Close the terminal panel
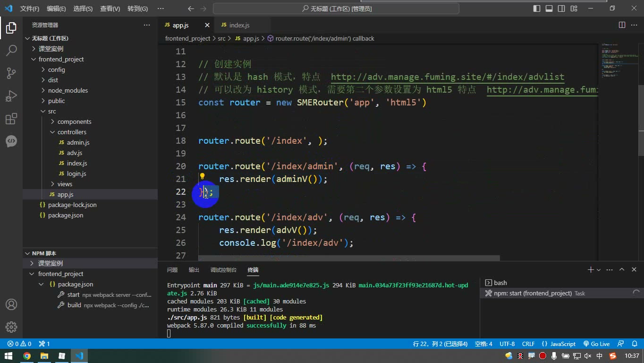 tap(635, 269)
